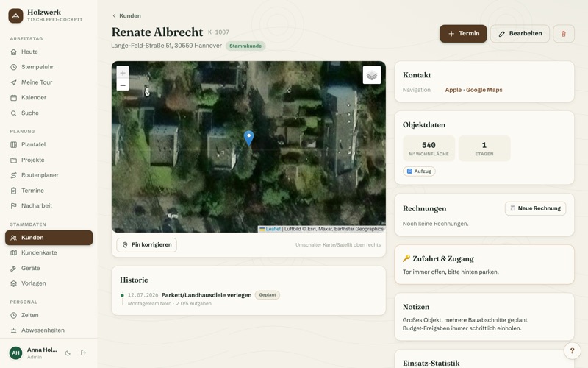Open navigation in Apple Maps

click(453, 90)
